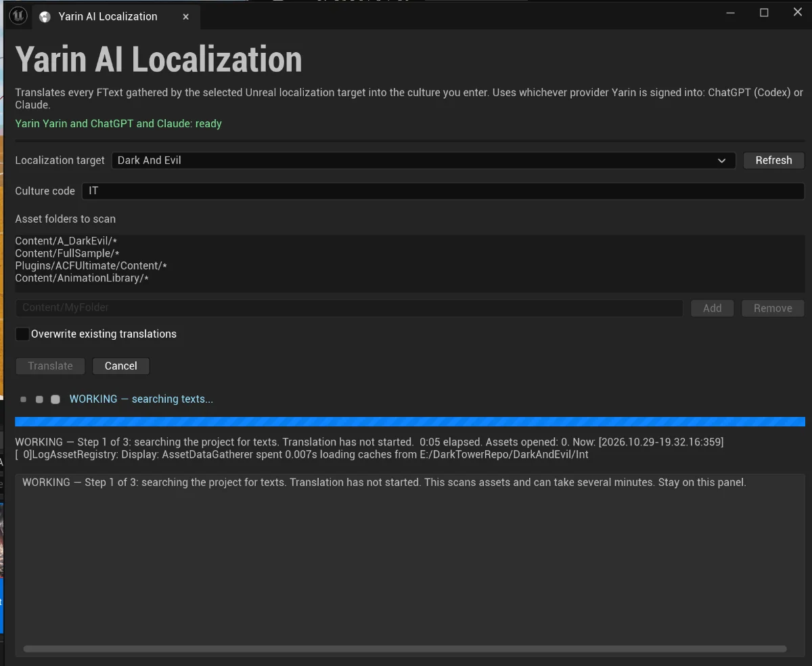Enable the Overwrite existing translations checkbox
Screen dimensions: 812x666
[23, 334]
